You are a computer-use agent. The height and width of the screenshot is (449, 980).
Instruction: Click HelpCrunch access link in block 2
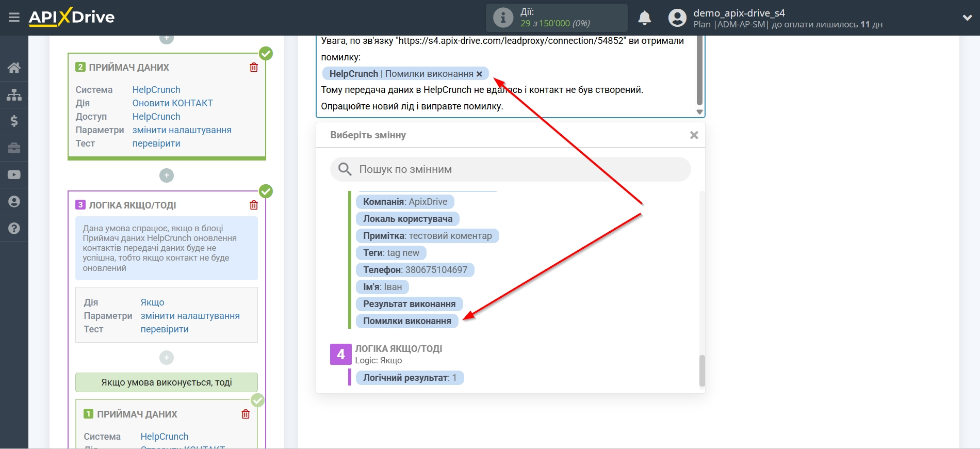(156, 117)
